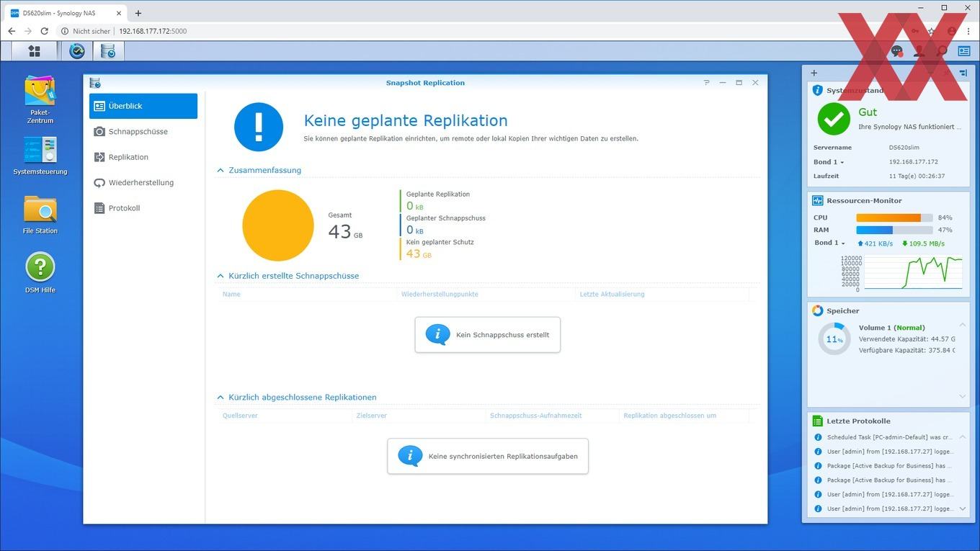The image size is (980, 551).
Task: Click the Nicht sicher site info icon
Action: [65, 31]
